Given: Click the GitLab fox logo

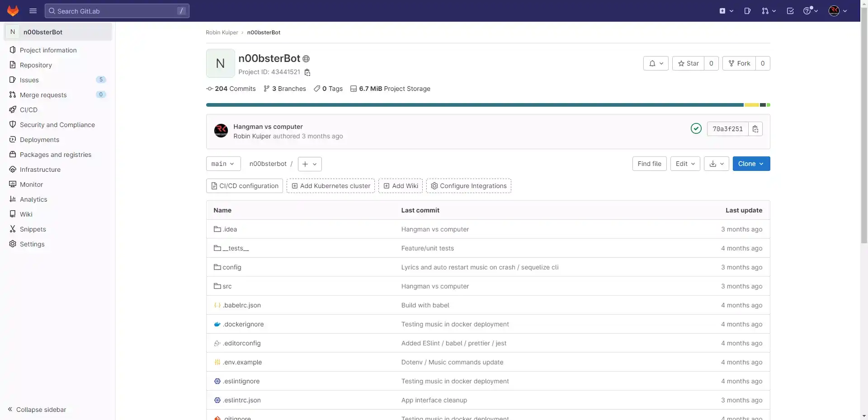Looking at the screenshot, I should click(x=13, y=11).
